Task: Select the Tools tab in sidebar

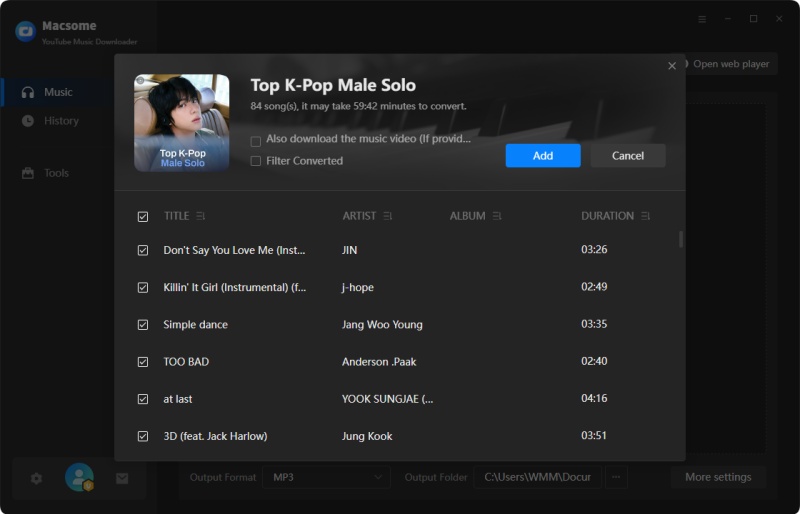Action: [x=56, y=173]
